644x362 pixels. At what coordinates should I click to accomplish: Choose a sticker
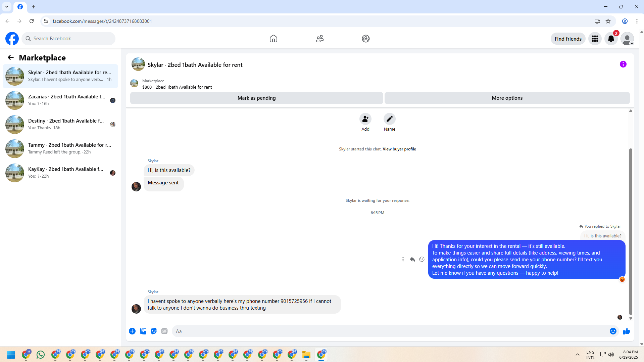(x=154, y=331)
